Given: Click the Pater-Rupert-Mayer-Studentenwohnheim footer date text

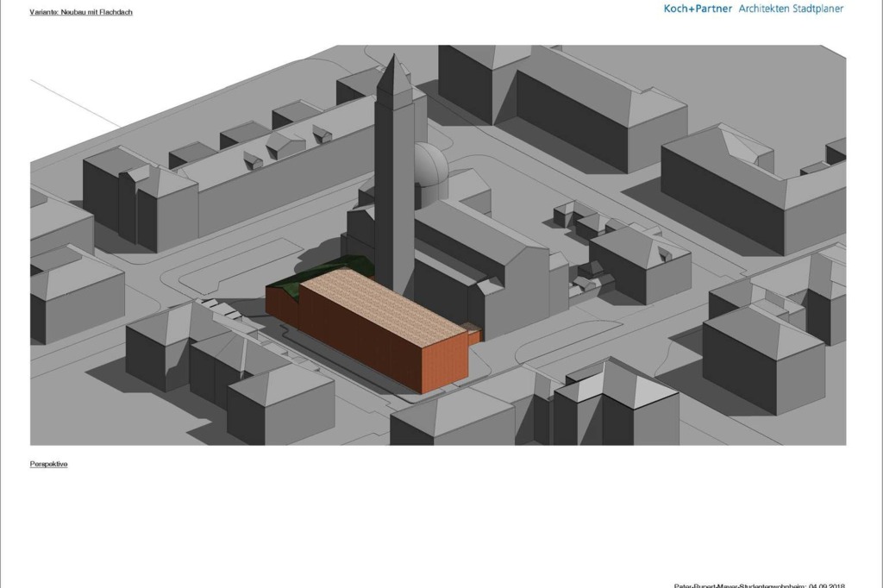Looking at the screenshot, I should pyautogui.click(x=759, y=585).
